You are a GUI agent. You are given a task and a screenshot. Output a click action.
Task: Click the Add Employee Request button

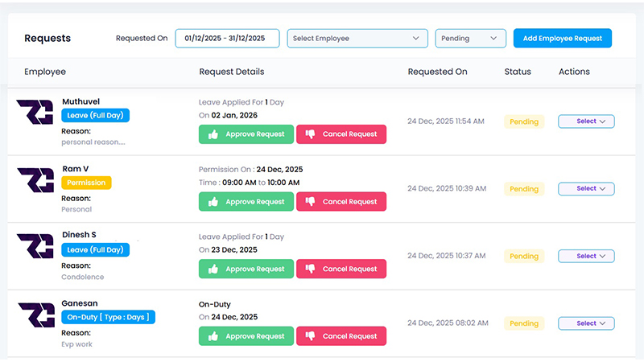tap(563, 38)
